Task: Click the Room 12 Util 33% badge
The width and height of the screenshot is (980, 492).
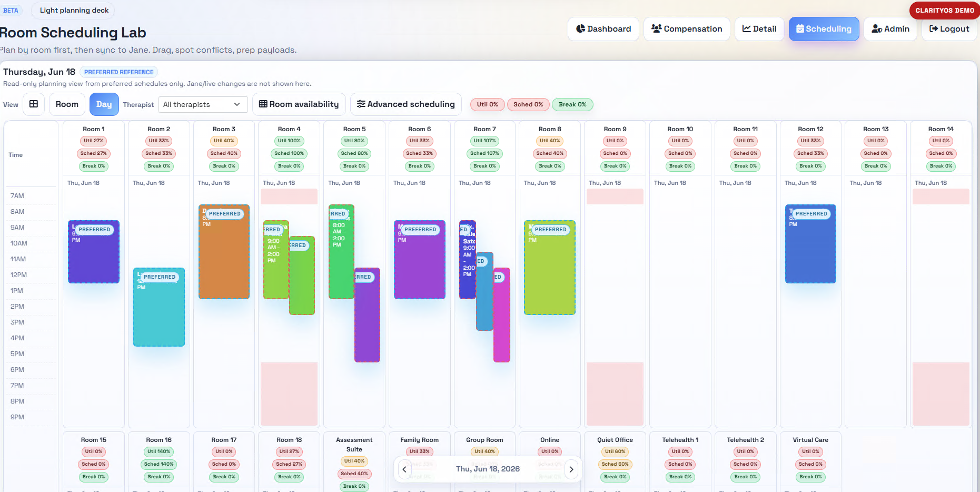Action: click(x=810, y=141)
